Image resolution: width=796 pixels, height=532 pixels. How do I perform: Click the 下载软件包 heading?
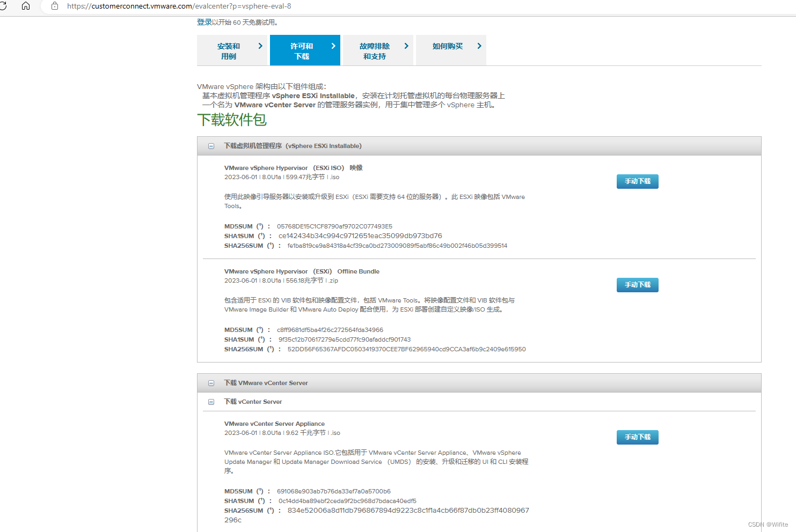pyautogui.click(x=232, y=120)
